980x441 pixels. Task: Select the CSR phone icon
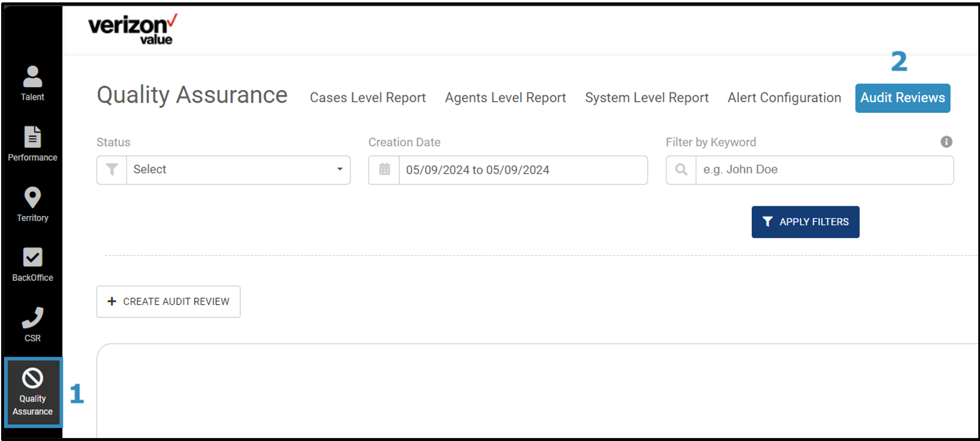(x=32, y=317)
